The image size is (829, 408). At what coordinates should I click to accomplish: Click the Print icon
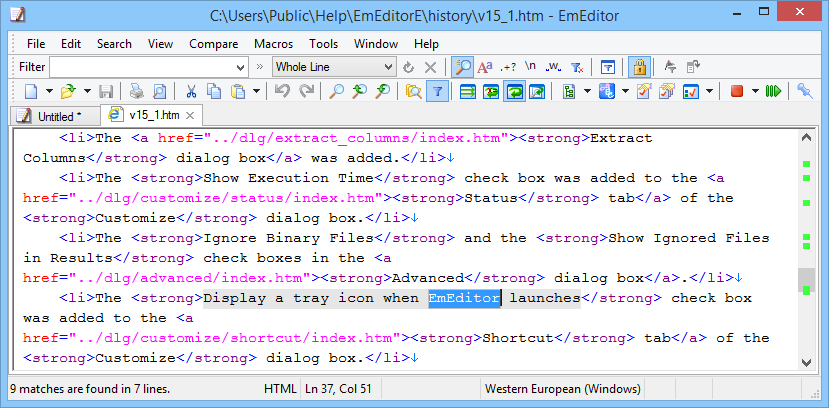point(137,91)
